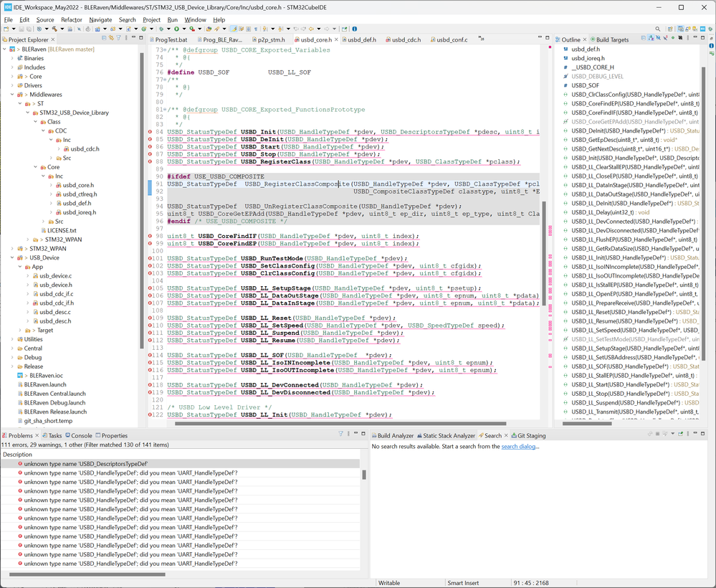The image size is (716, 588).
Task: Toggle Word Wrap in toolbar
Action: [241, 29]
